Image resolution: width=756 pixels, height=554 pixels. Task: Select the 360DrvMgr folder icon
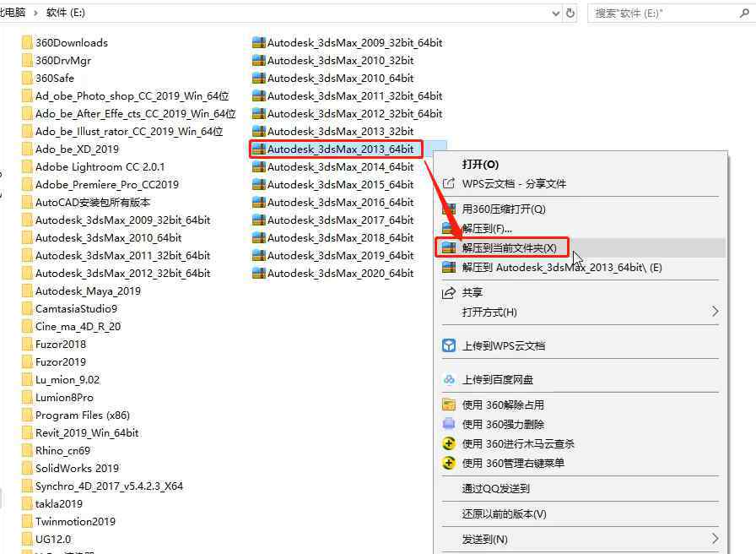click(x=27, y=60)
